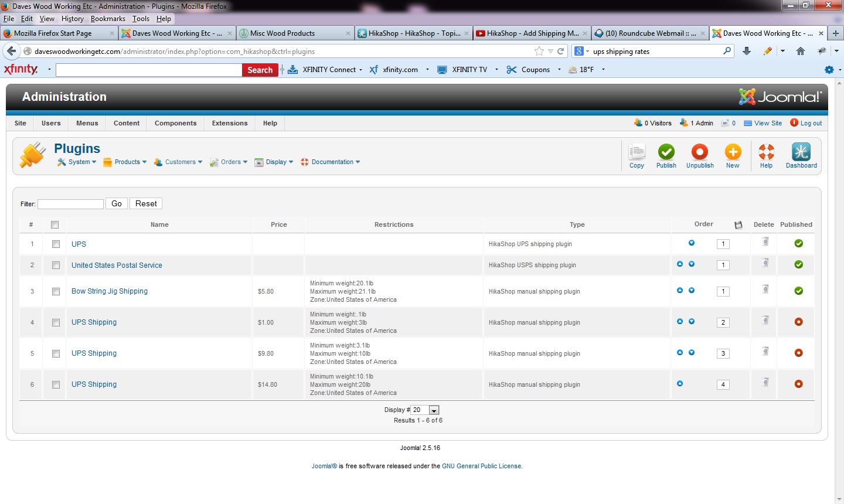Open a new Firefox tab with plus

836,33
